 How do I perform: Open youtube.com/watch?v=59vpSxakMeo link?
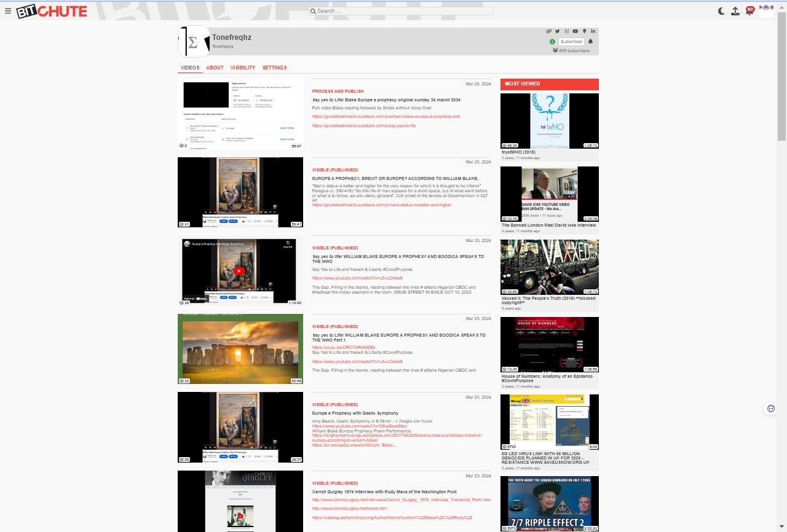click(359, 426)
